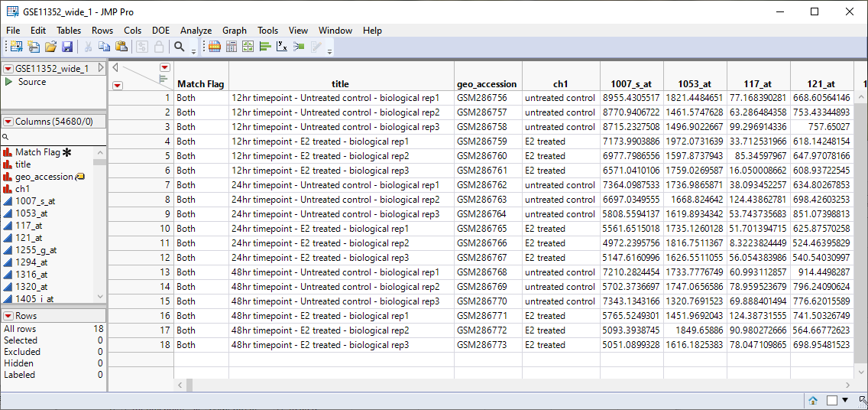
Task: Open the columns red triangle in grid corner
Action: pyautogui.click(x=164, y=67)
